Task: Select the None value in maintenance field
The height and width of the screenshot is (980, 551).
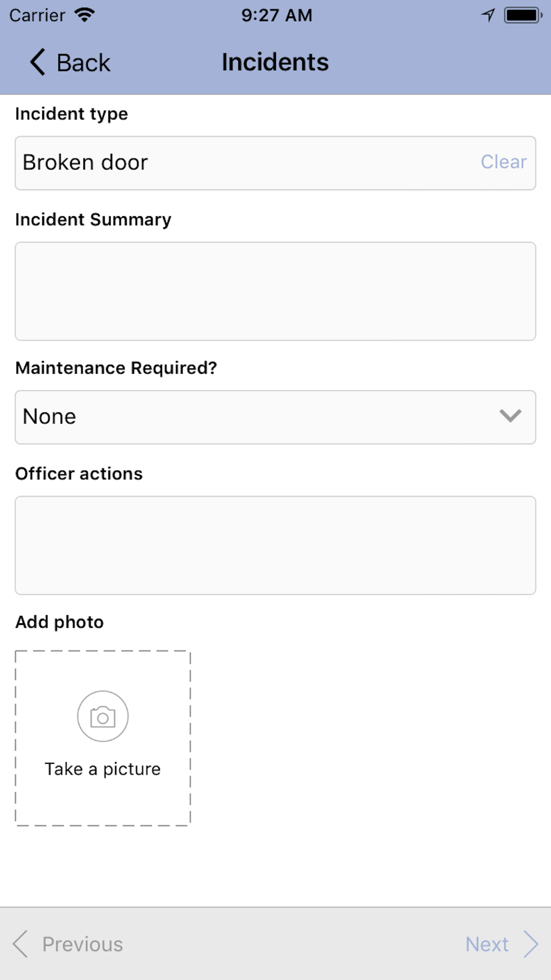Action: point(50,417)
